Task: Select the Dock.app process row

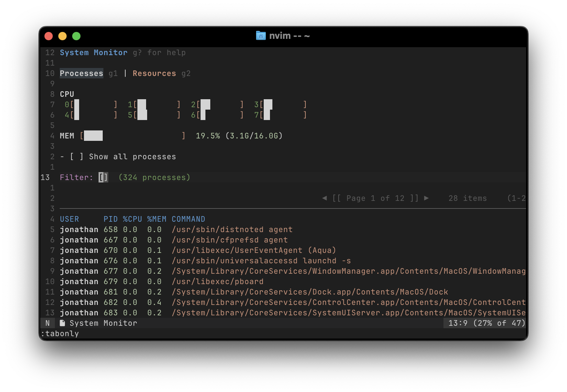Action: coord(293,292)
